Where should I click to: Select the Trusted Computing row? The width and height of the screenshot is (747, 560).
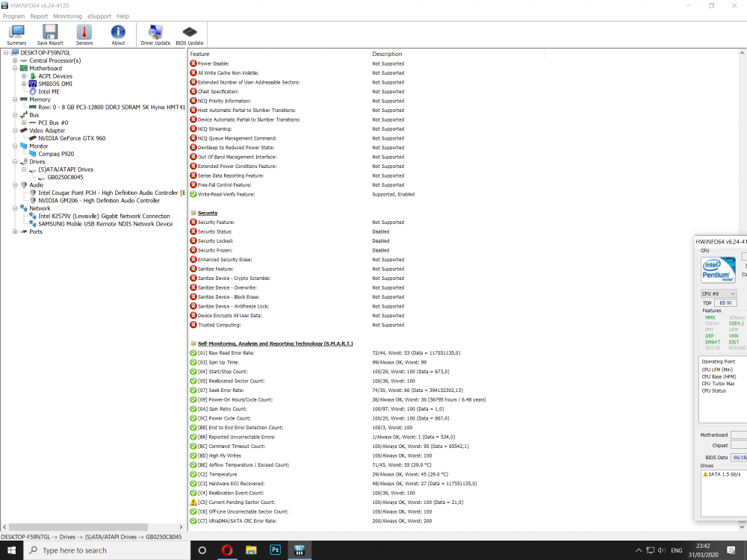click(x=297, y=325)
